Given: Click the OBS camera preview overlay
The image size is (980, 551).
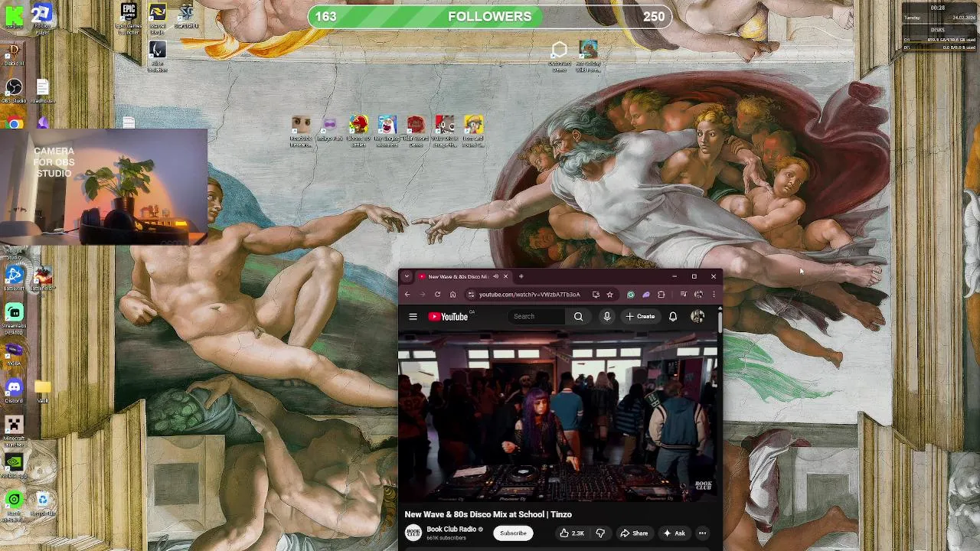Looking at the screenshot, I should (x=103, y=186).
